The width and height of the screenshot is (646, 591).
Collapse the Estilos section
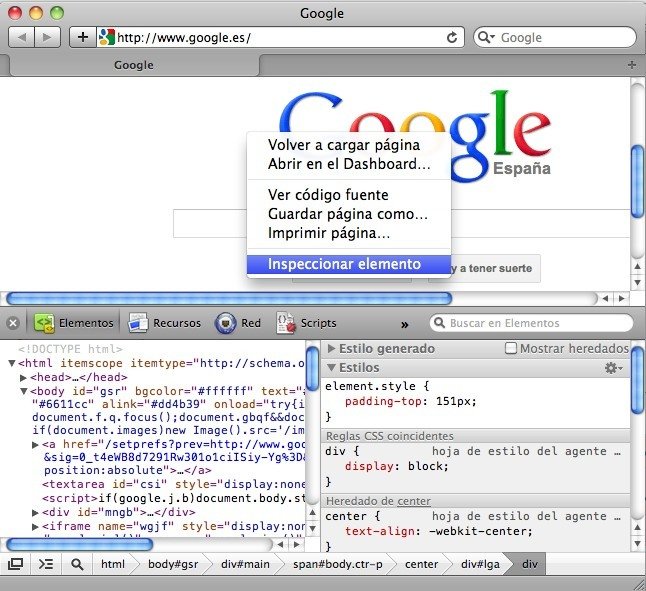point(331,367)
